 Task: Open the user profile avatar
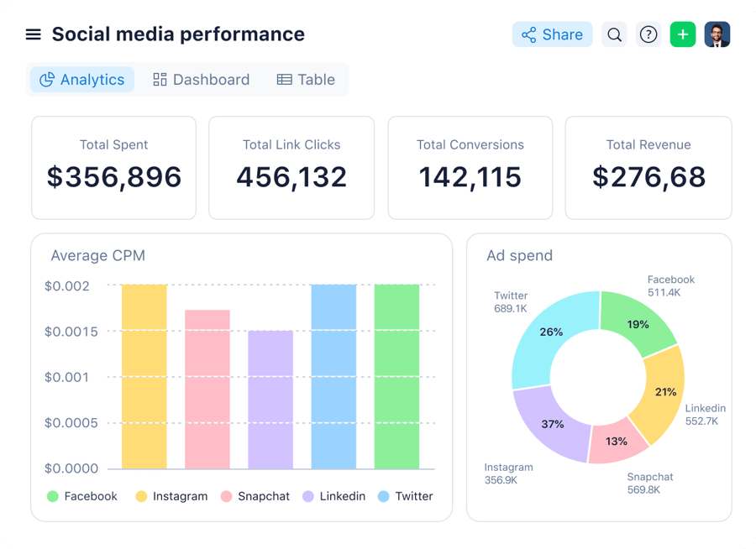717,34
